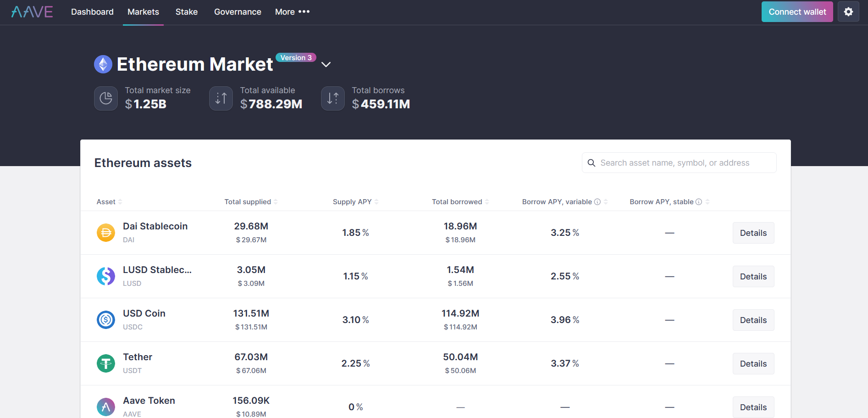This screenshot has width=868, height=418.
Task: Click the 1.85% supply APY value
Action: (x=355, y=233)
